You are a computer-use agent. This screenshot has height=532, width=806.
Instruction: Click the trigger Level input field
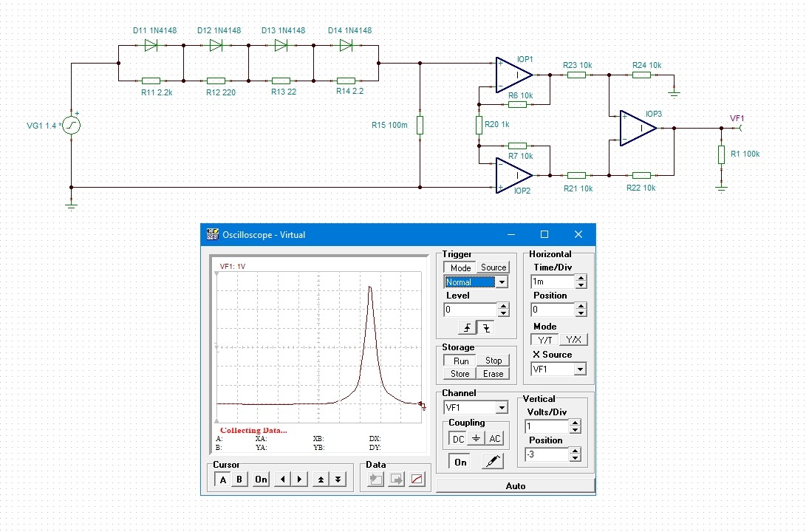pyautogui.click(x=471, y=310)
